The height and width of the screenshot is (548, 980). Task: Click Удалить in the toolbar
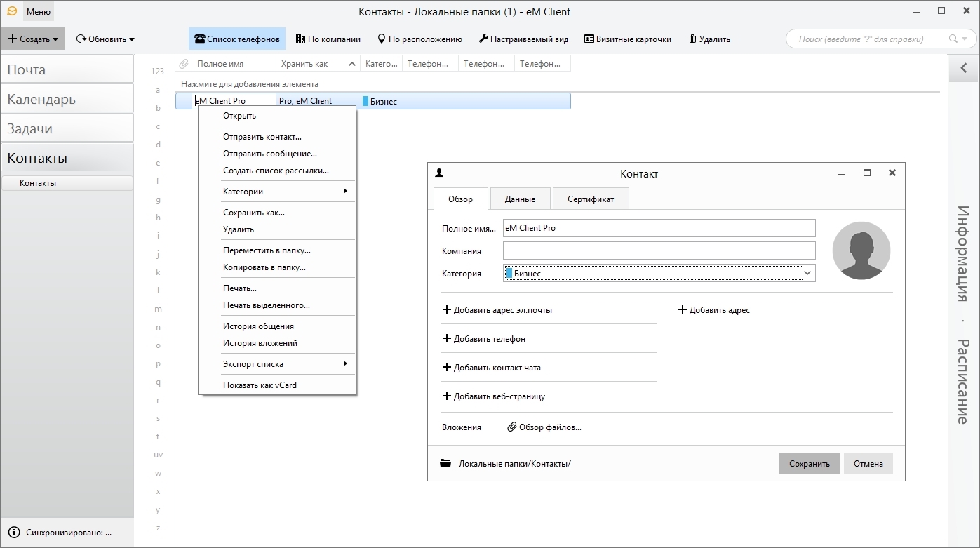[709, 39]
